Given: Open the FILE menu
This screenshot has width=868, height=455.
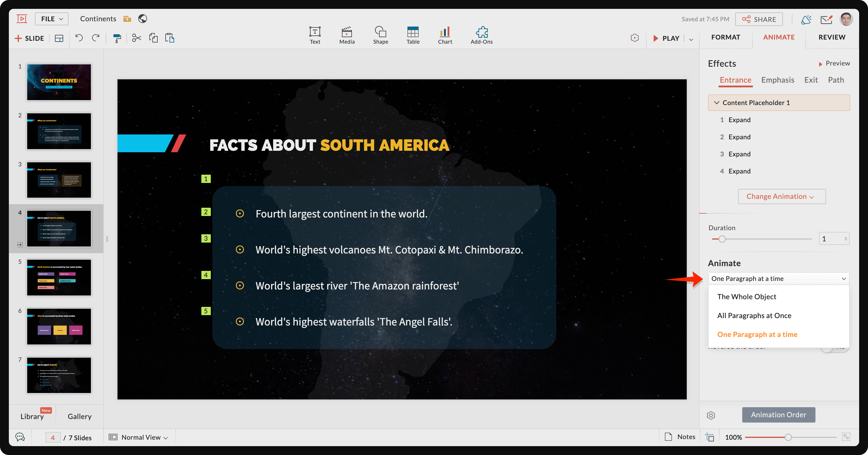Looking at the screenshot, I should coord(52,19).
